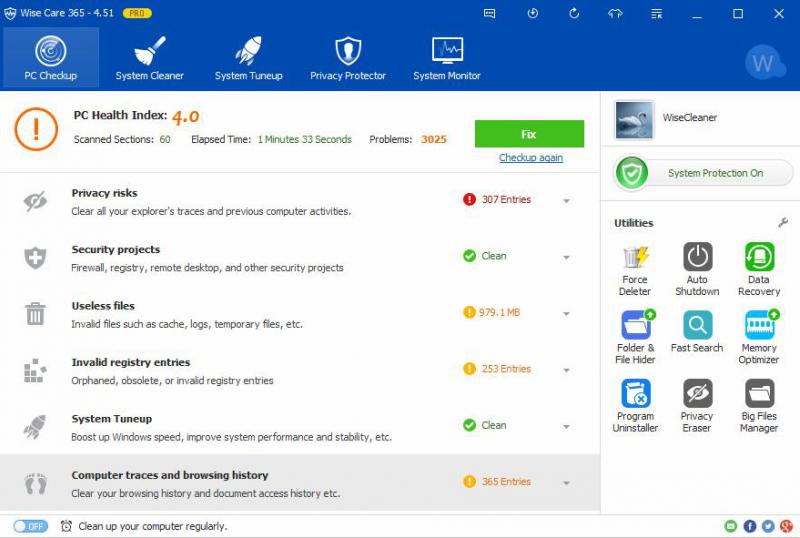Toggle the scheduled cleanup OFF switch

tap(31, 526)
